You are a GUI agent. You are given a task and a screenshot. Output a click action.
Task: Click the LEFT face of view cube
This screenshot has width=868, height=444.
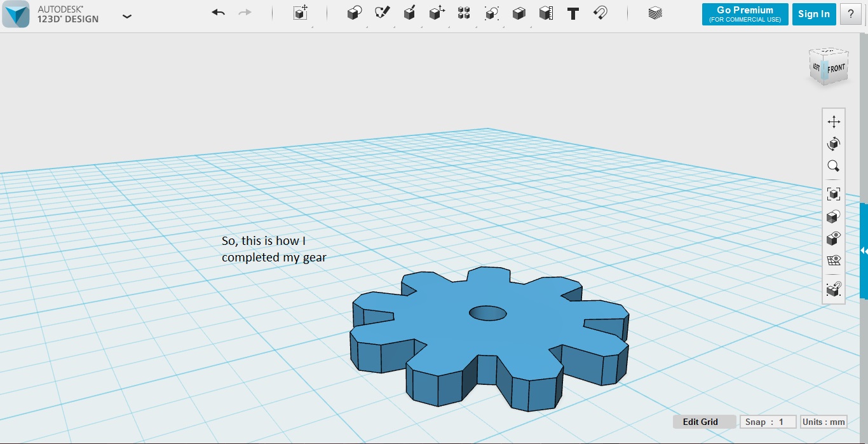click(x=817, y=66)
